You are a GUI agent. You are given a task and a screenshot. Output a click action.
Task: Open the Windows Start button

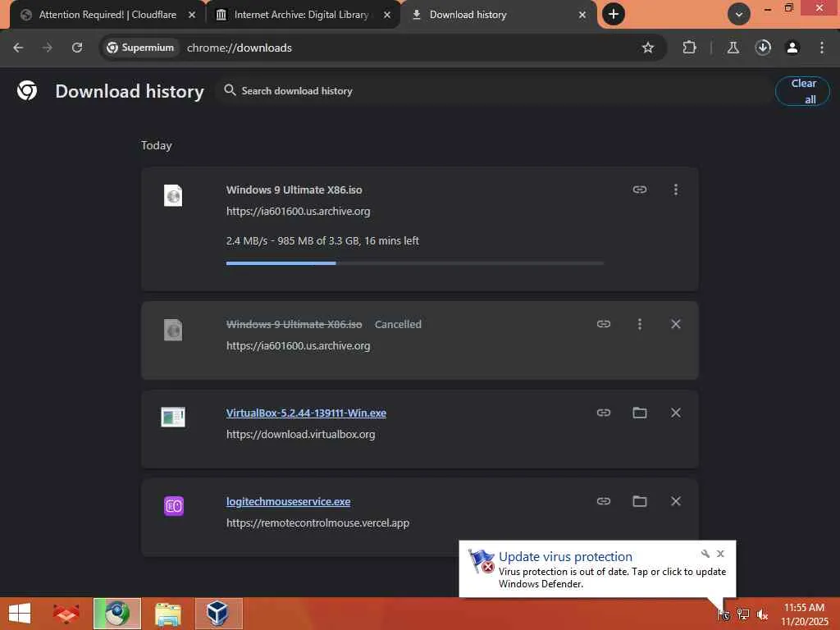point(20,614)
